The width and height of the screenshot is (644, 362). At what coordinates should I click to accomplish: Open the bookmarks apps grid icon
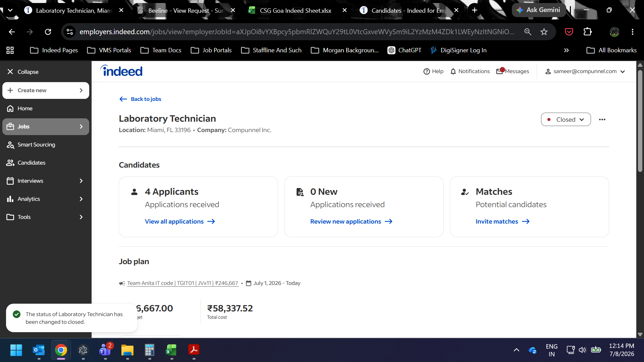click(x=10, y=50)
